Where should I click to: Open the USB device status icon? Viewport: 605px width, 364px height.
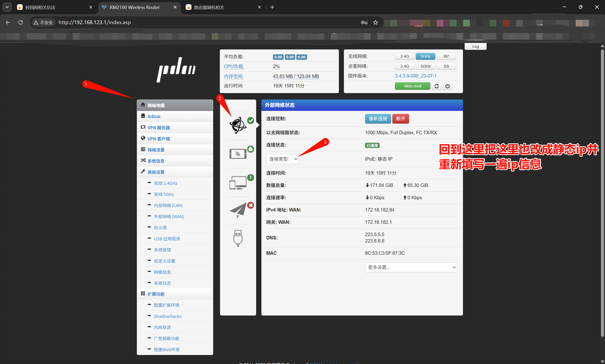pyautogui.click(x=238, y=238)
